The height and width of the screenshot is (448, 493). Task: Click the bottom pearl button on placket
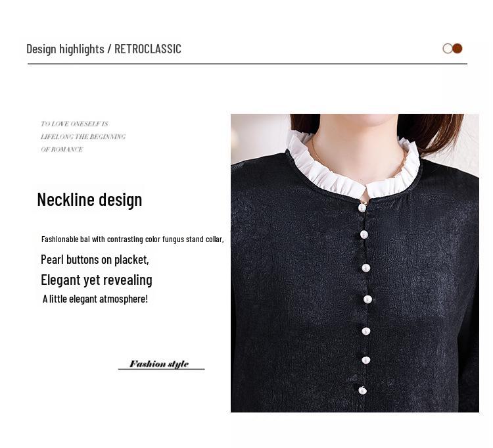click(362, 391)
